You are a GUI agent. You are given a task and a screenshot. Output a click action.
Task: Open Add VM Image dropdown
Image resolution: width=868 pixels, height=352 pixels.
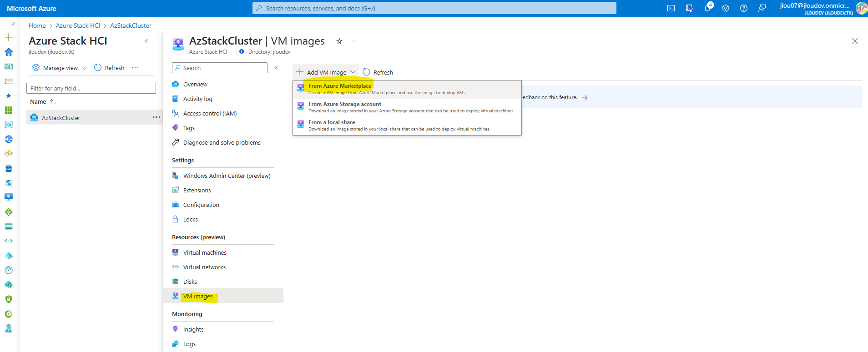326,72
